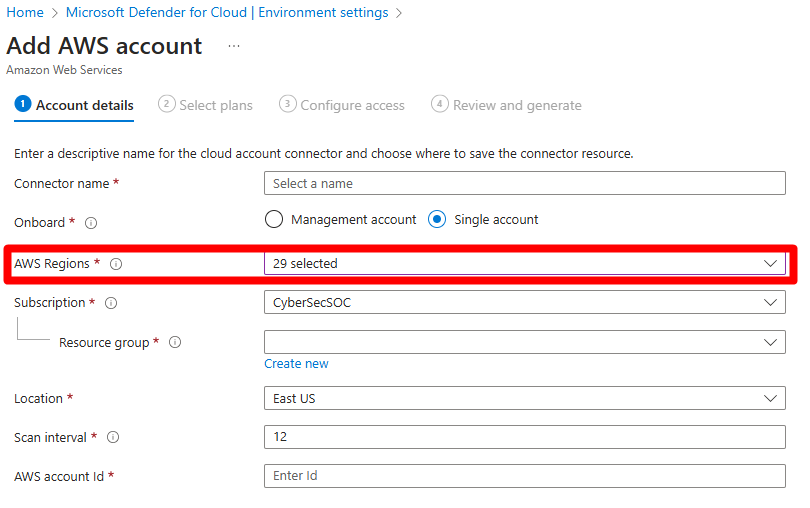
Task: Open the Review and generate step
Action: [x=506, y=105]
